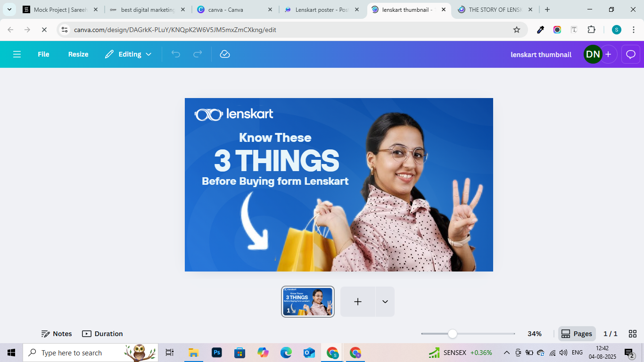The width and height of the screenshot is (644, 362).
Task: Toggle the Pages panel button
Action: pos(577,334)
